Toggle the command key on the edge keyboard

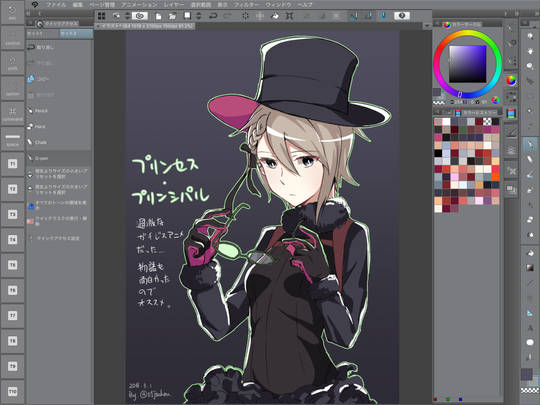(12, 114)
